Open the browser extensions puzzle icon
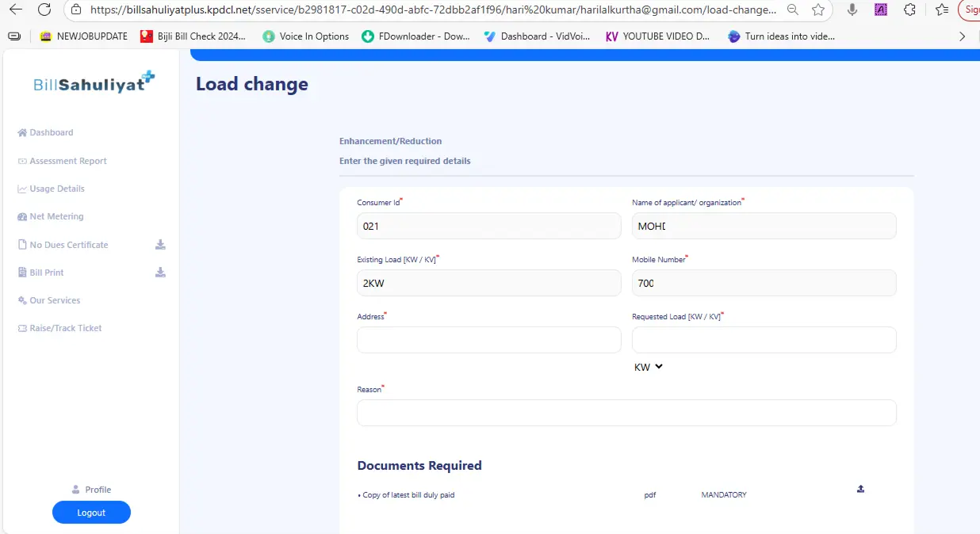Image resolution: width=980 pixels, height=534 pixels. 909,10
